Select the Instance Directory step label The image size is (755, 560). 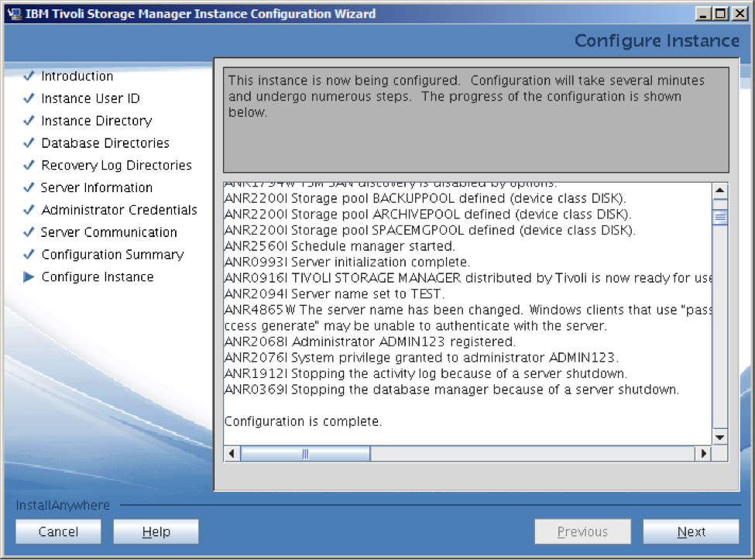[x=97, y=121]
